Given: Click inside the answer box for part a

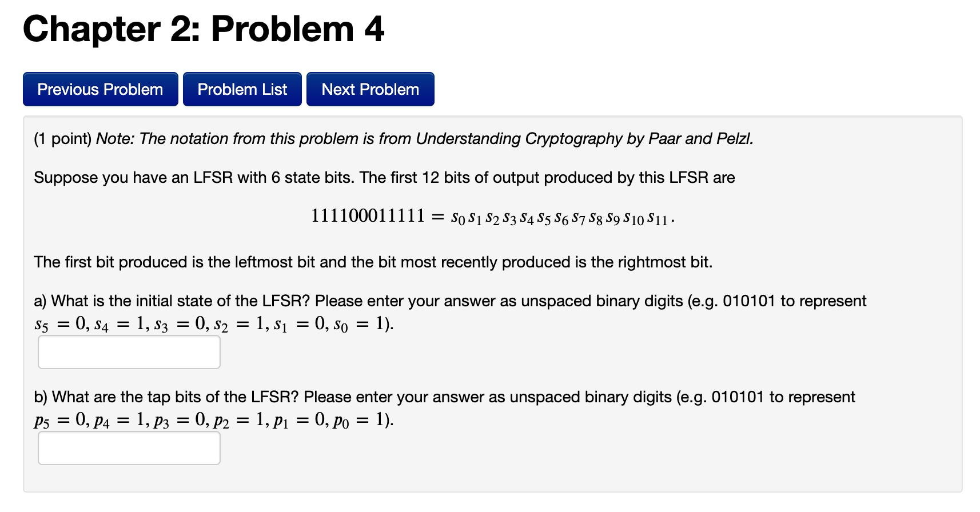Looking at the screenshot, I should click(x=128, y=351).
